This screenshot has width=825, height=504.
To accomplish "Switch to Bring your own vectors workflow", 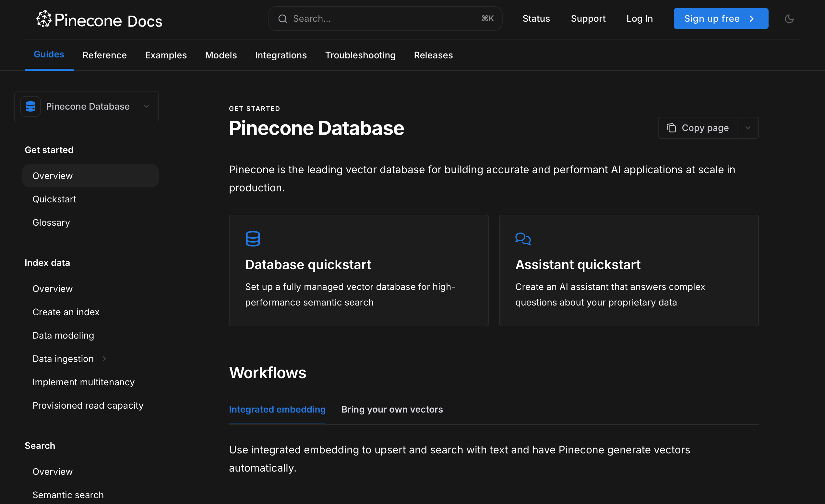I will (x=392, y=409).
